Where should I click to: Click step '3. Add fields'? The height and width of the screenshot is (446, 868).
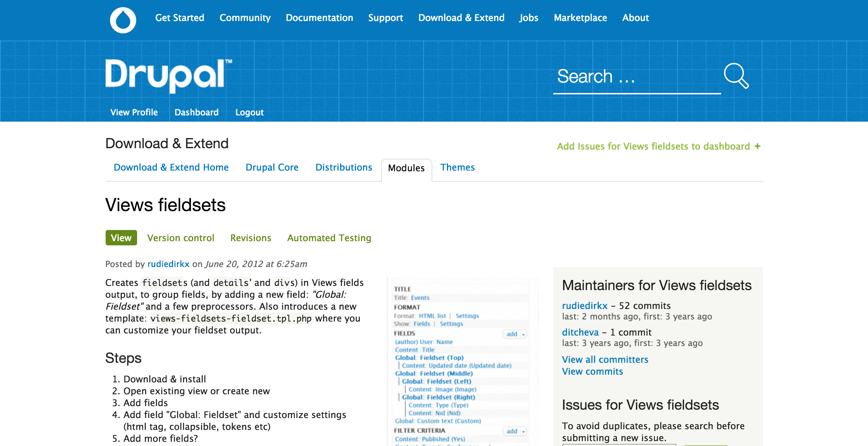[140, 403]
